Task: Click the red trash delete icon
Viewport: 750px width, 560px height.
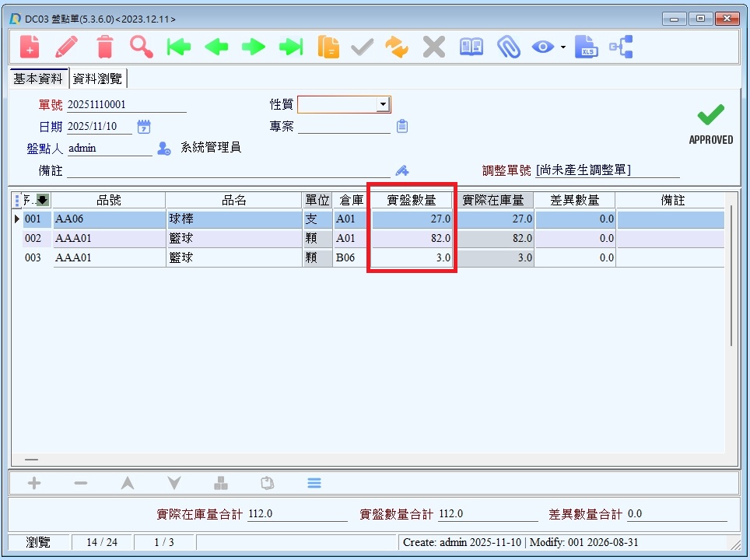Action: (x=105, y=47)
